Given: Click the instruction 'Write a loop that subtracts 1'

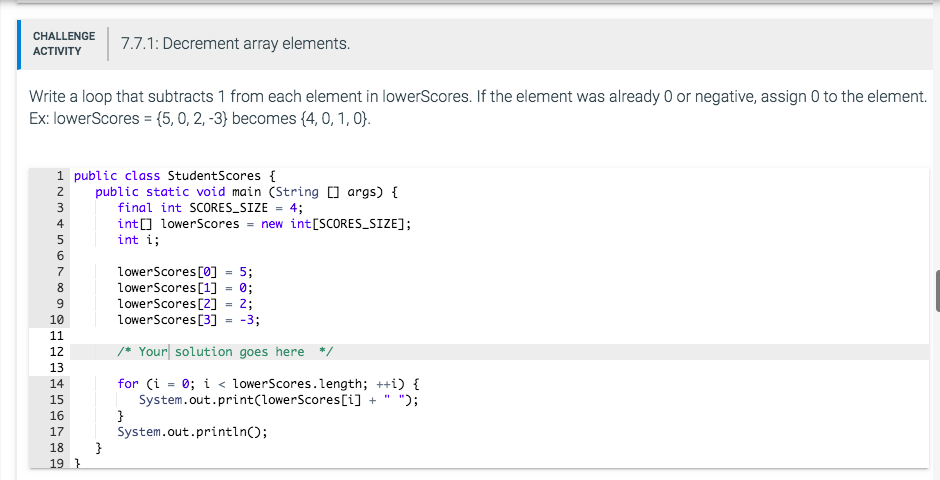Looking at the screenshot, I should (x=126, y=96).
